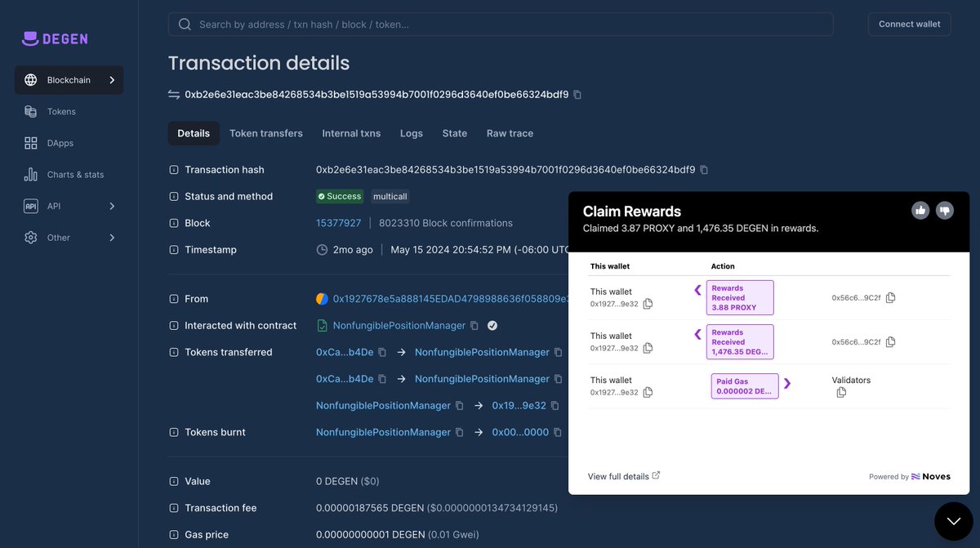Open View full details link
This screenshot has height=548, width=980.
[x=624, y=476]
